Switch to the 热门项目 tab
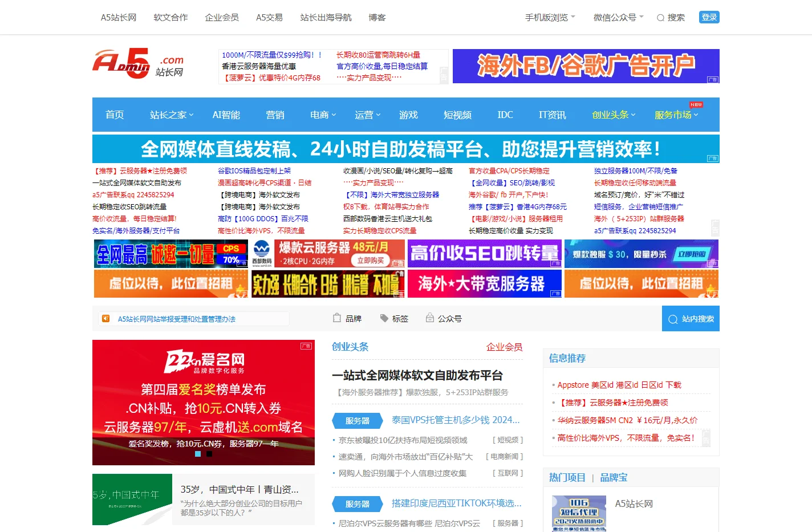 click(567, 477)
